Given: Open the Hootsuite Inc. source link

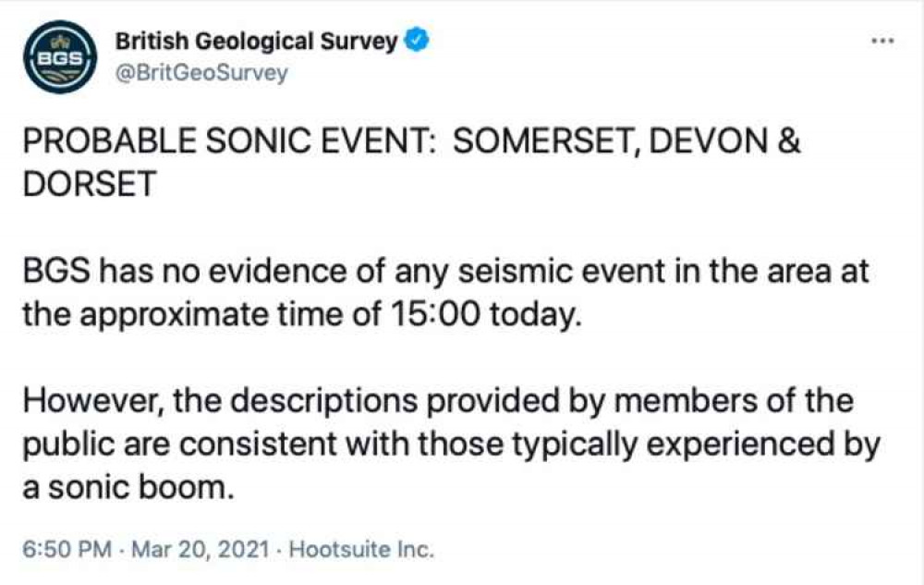Looking at the screenshot, I should (x=361, y=549).
